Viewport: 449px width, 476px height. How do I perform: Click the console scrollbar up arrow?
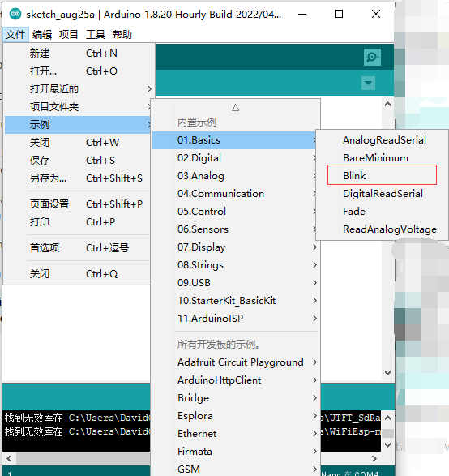387,418
